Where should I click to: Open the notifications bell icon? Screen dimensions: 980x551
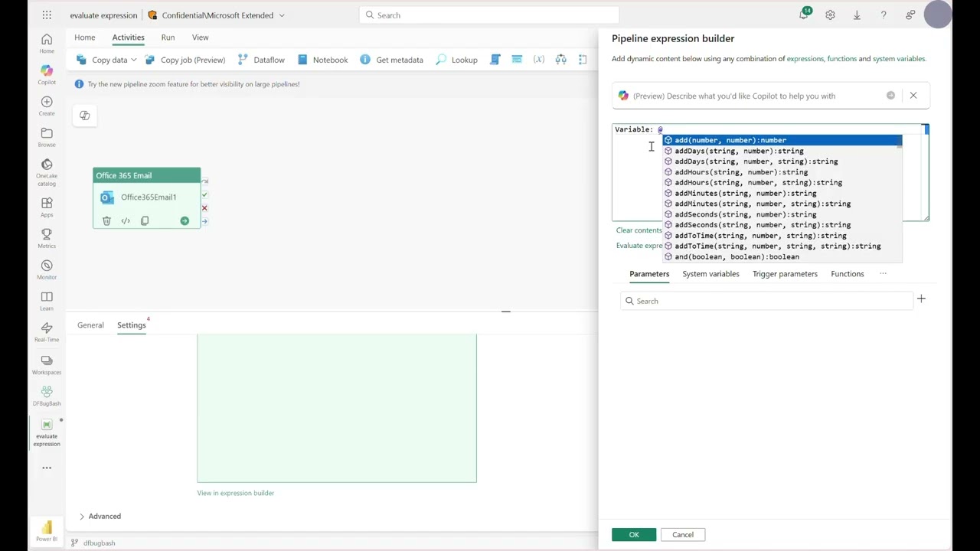tap(804, 15)
